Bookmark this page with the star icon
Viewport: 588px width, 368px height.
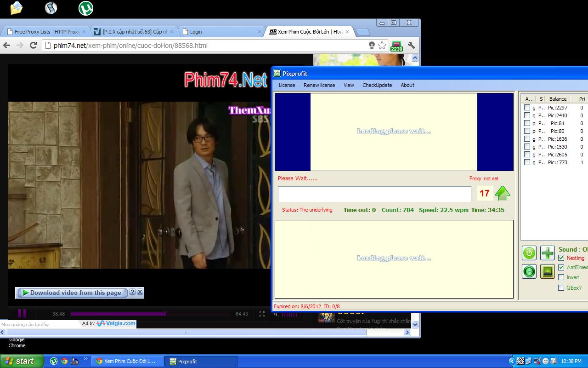[382, 45]
